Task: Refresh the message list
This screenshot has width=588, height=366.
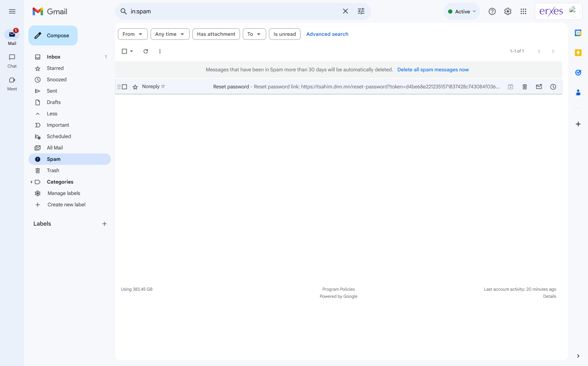Action: 146,51
